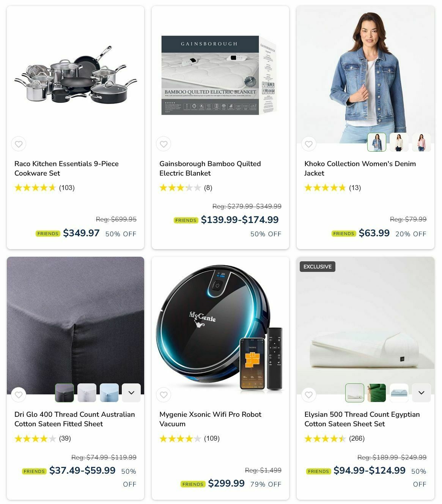Click the EXCLUSIVE badge on Elysian sheet set

[318, 267]
